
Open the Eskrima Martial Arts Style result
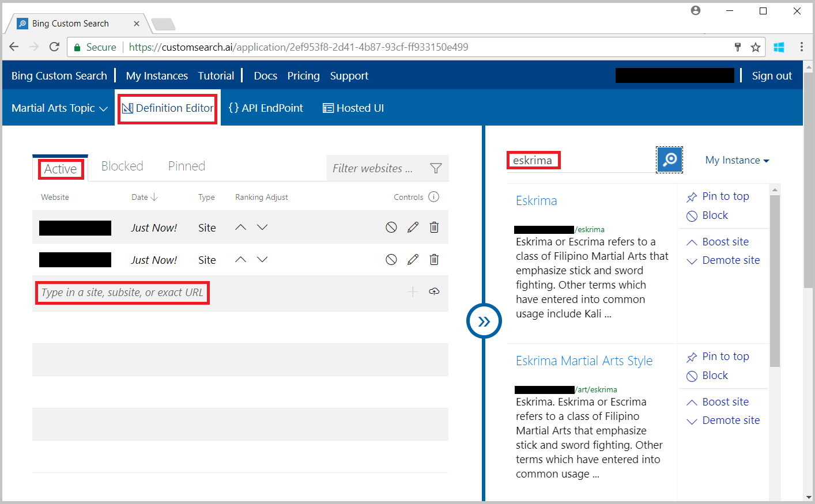[584, 361]
